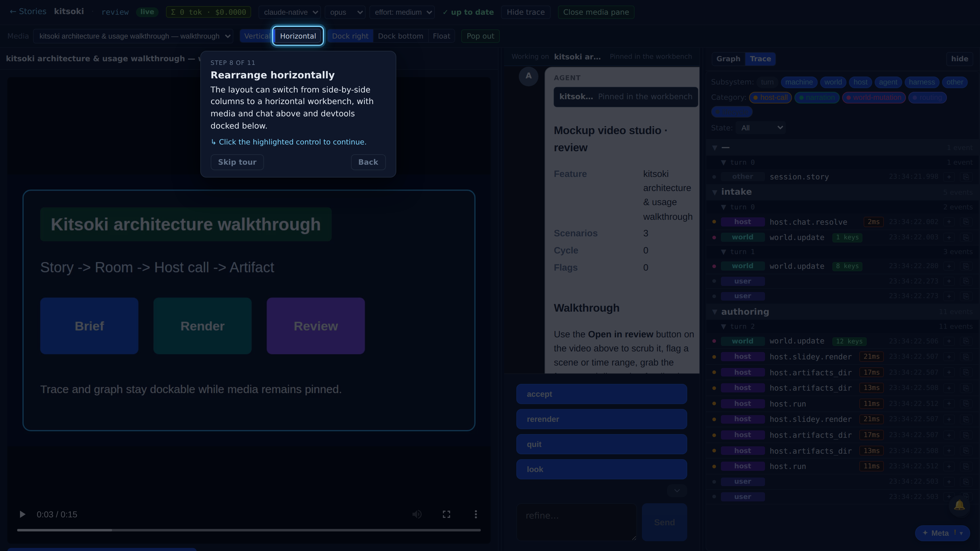Click the Hide trace button
Viewport: 980px width, 551px height.
[526, 12]
